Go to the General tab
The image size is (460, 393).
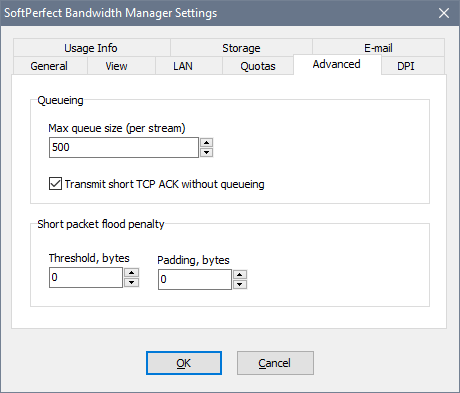[x=50, y=66]
